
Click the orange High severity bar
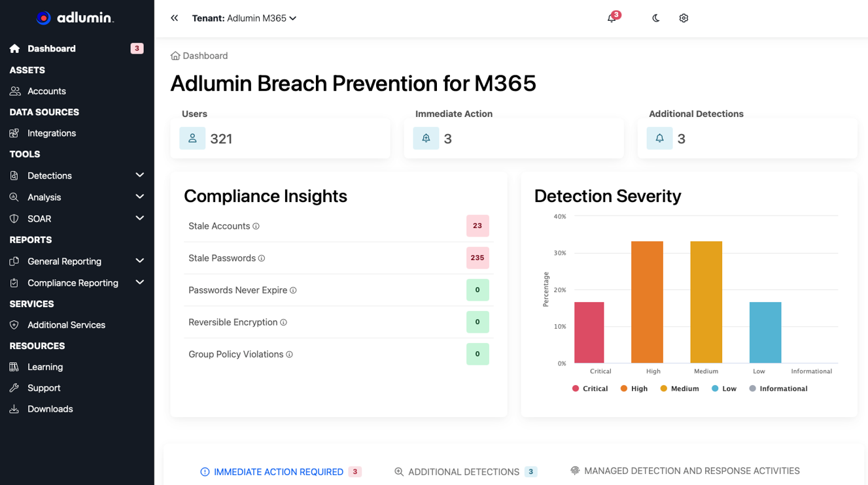(x=647, y=302)
